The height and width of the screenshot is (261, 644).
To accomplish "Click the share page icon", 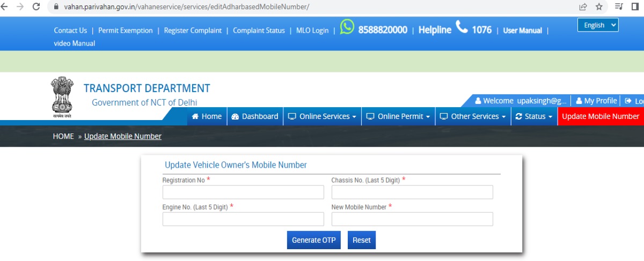I will coord(583,7).
